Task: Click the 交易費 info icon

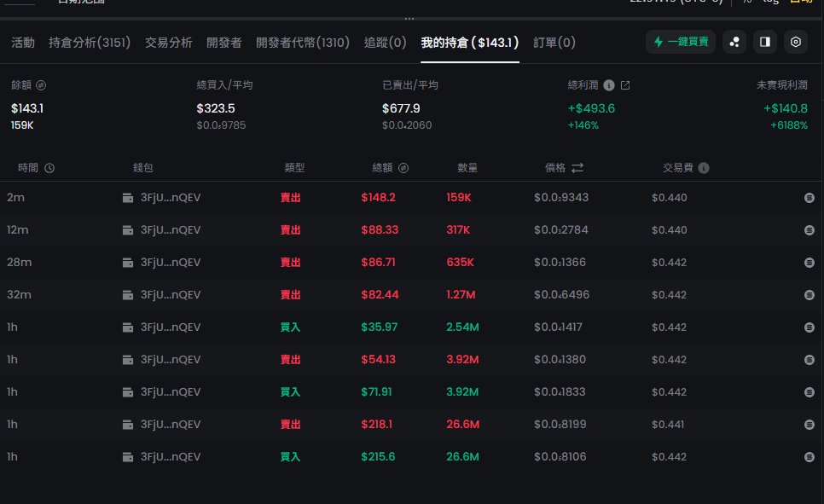Action: click(704, 168)
